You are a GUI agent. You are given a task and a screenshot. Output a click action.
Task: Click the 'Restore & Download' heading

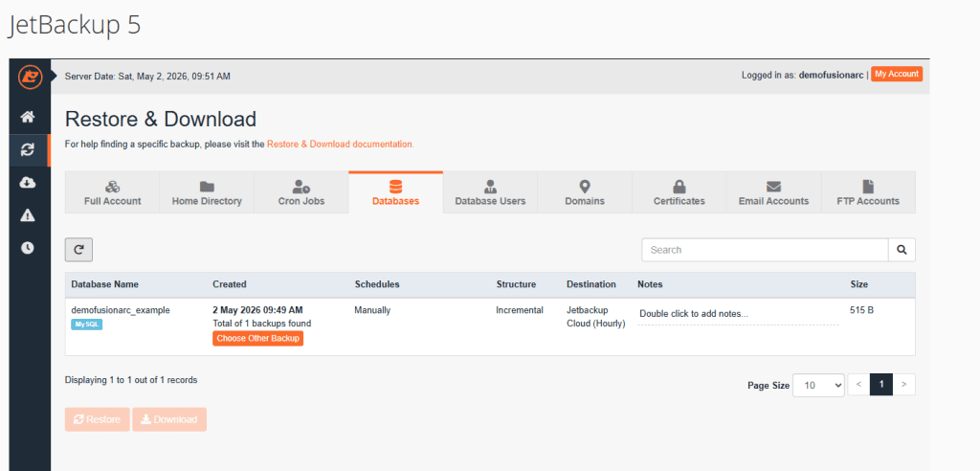[161, 119]
